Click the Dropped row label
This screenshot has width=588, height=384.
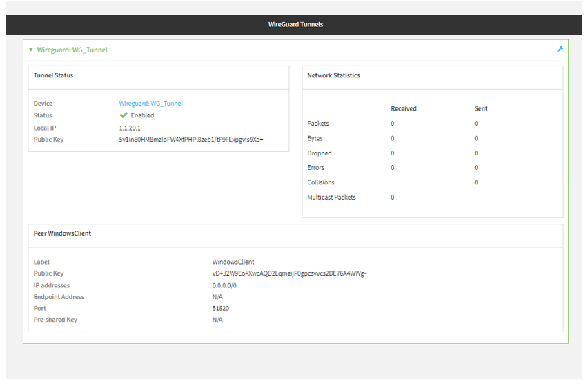[x=320, y=153]
